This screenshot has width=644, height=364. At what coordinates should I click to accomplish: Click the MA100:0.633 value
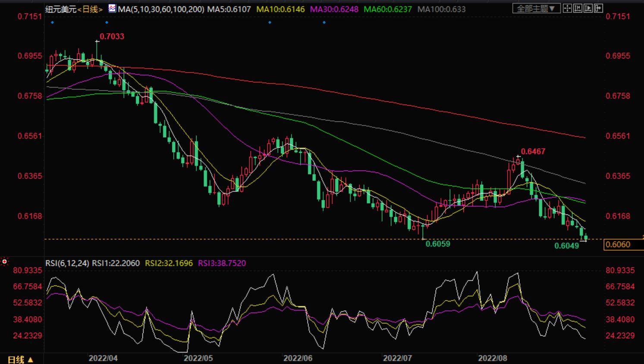(442, 9)
